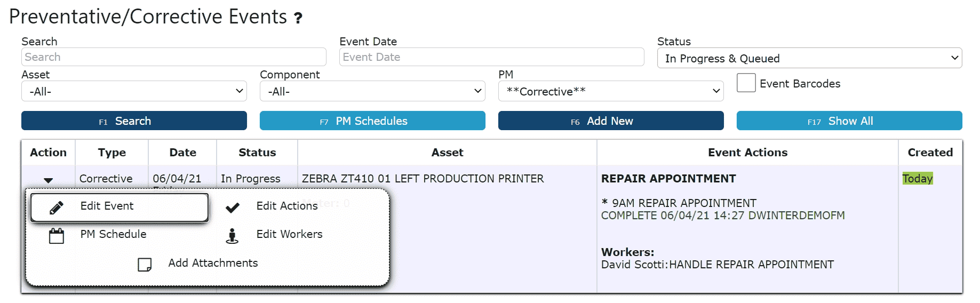Expand the Asset filter dropdown

point(134,91)
